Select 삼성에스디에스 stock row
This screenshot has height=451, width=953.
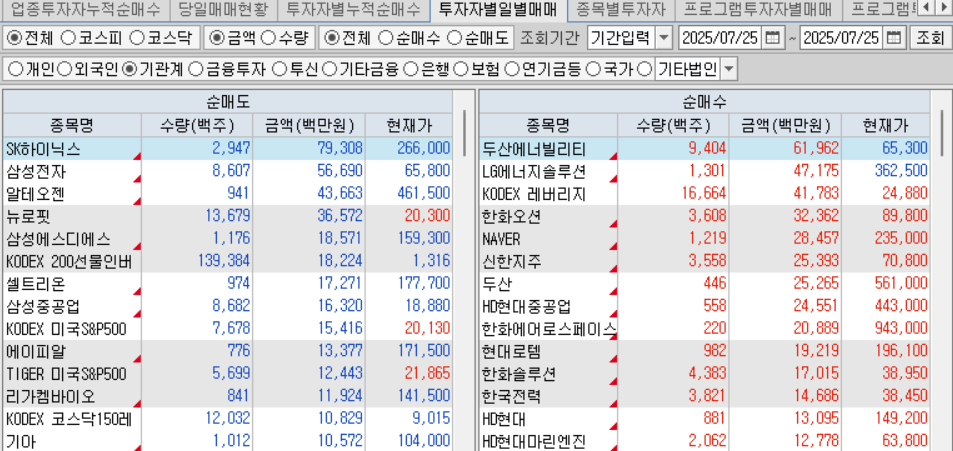tap(228, 239)
